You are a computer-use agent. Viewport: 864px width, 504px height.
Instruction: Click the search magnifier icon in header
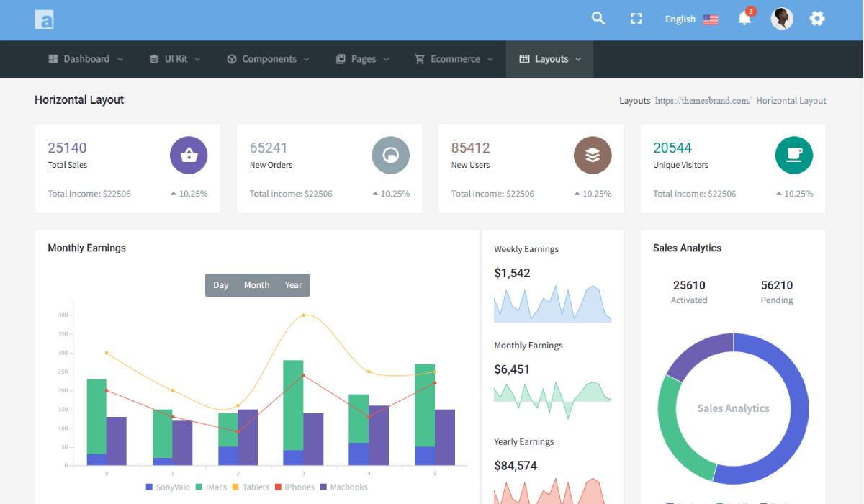[x=598, y=19]
